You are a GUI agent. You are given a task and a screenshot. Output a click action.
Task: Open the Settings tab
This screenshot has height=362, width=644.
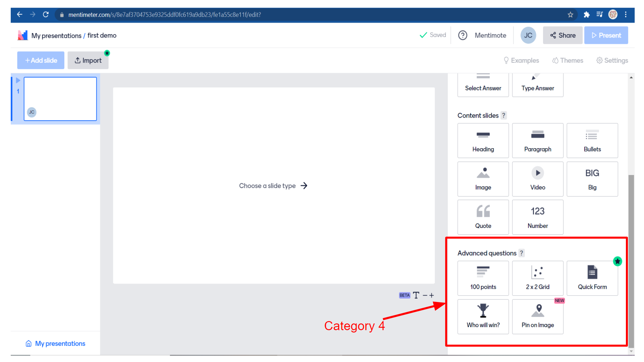612,60
